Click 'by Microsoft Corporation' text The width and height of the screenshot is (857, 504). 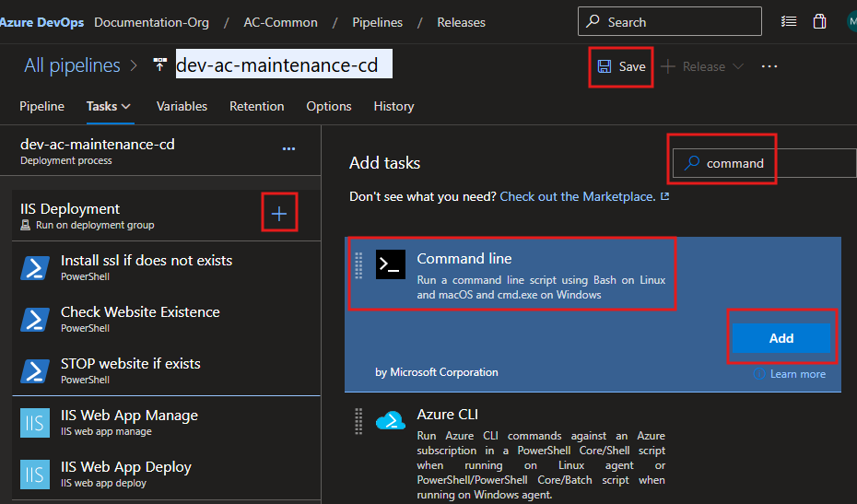[436, 372]
